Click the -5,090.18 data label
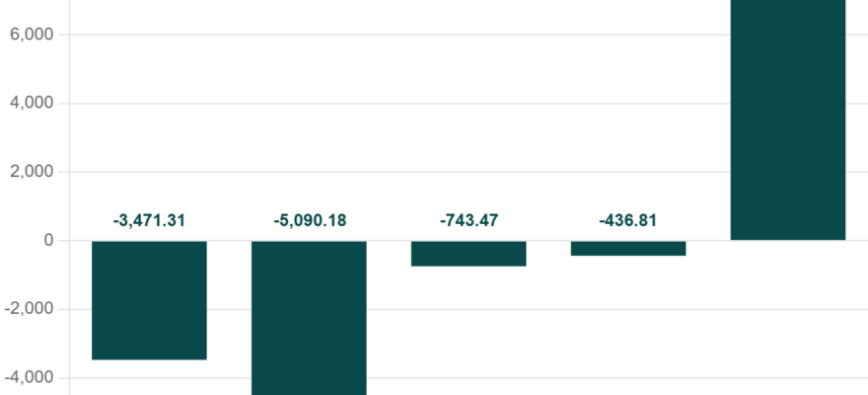 (310, 220)
